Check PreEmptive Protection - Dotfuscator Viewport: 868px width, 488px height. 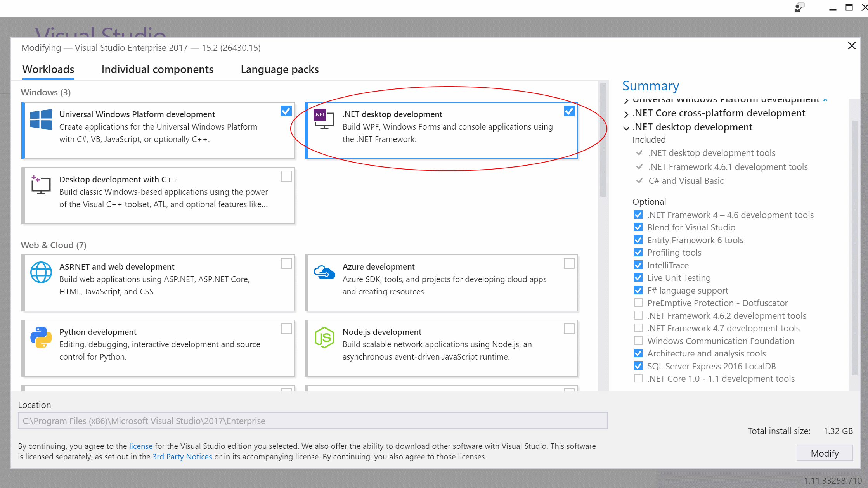click(638, 303)
